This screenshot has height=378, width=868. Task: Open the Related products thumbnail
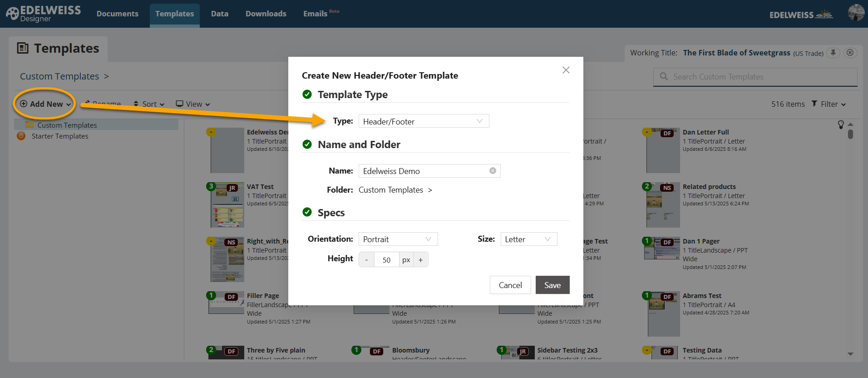663,205
